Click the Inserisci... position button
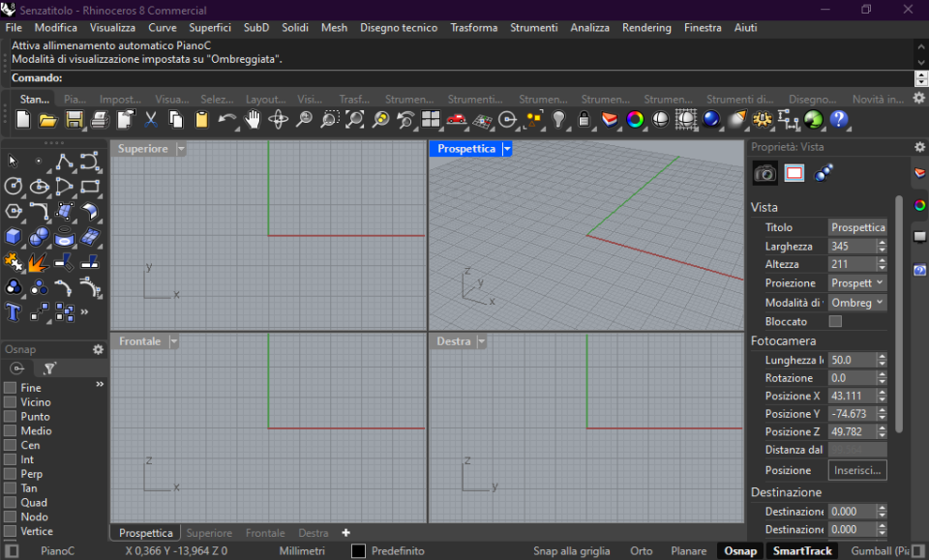The height and width of the screenshot is (560, 929). click(857, 470)
